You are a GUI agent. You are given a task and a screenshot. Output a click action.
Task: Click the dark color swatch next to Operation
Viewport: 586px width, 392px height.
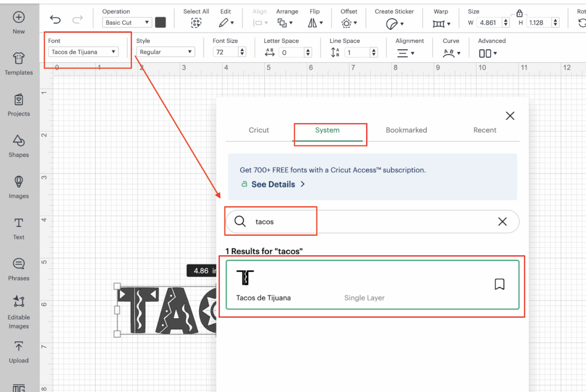160,22
